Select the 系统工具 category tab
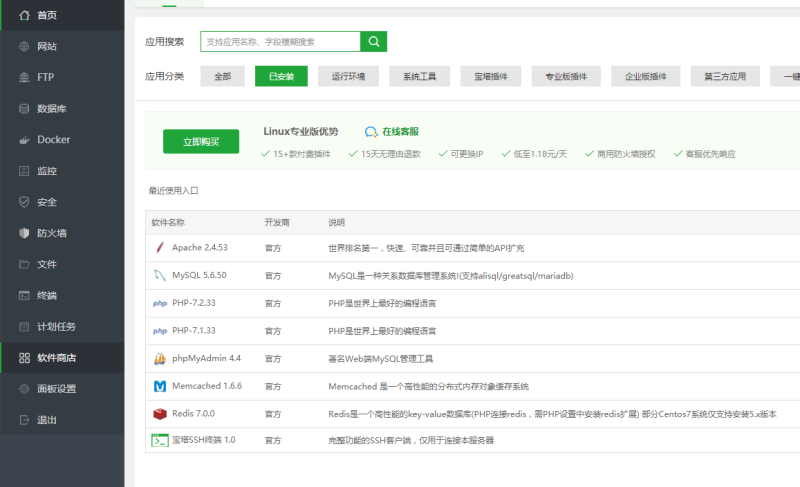 coord(419,76)
